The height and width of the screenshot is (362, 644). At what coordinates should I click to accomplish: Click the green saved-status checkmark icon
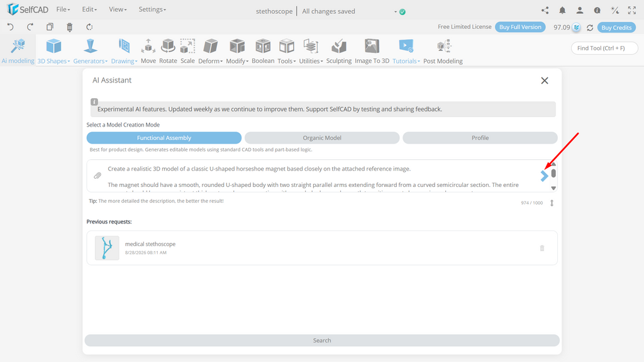pyautogui.click(x=402, y=12)
